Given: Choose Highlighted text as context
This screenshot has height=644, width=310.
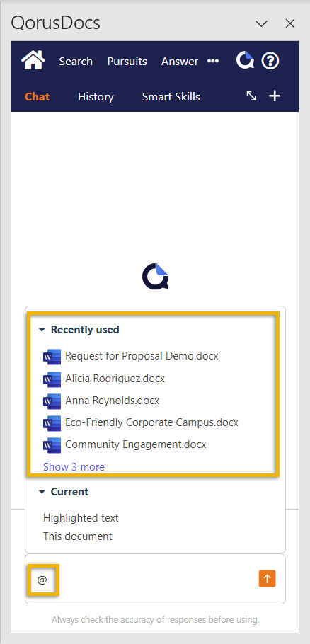Looking at the screenshot, I should click(81, 518).
